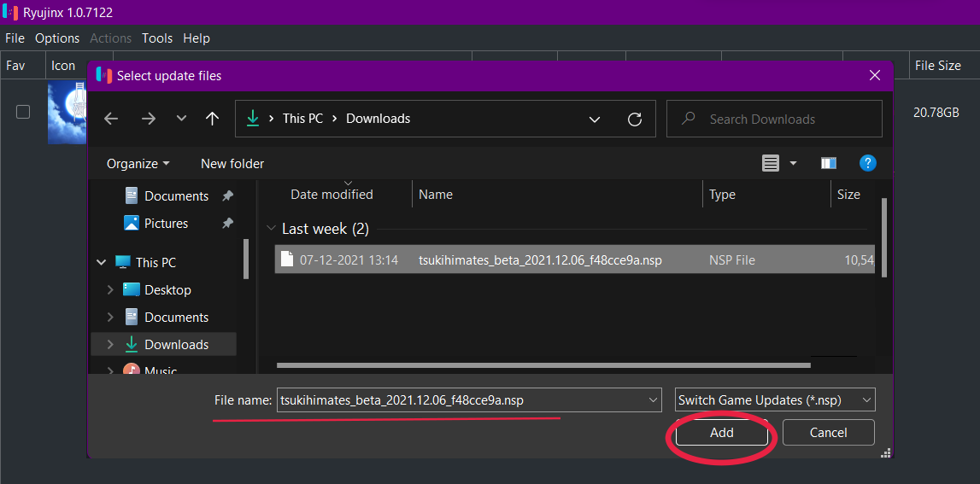Screen dimensions: 980x484
Task: Open the Help menu in Ryujinx
Action: pos(197,38)
